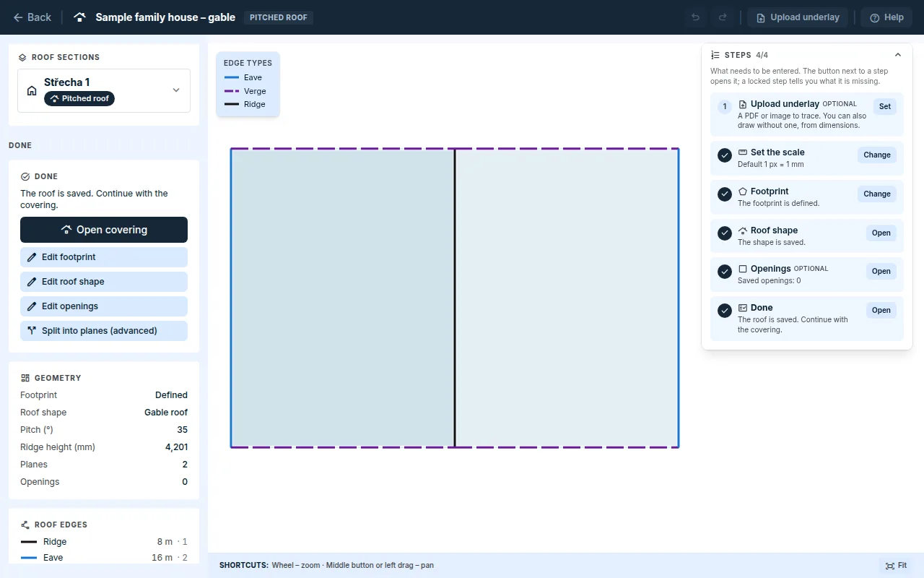The image size is (924, 578).
Task: Click the left roof plane on canvas
Action: [343, 298]
